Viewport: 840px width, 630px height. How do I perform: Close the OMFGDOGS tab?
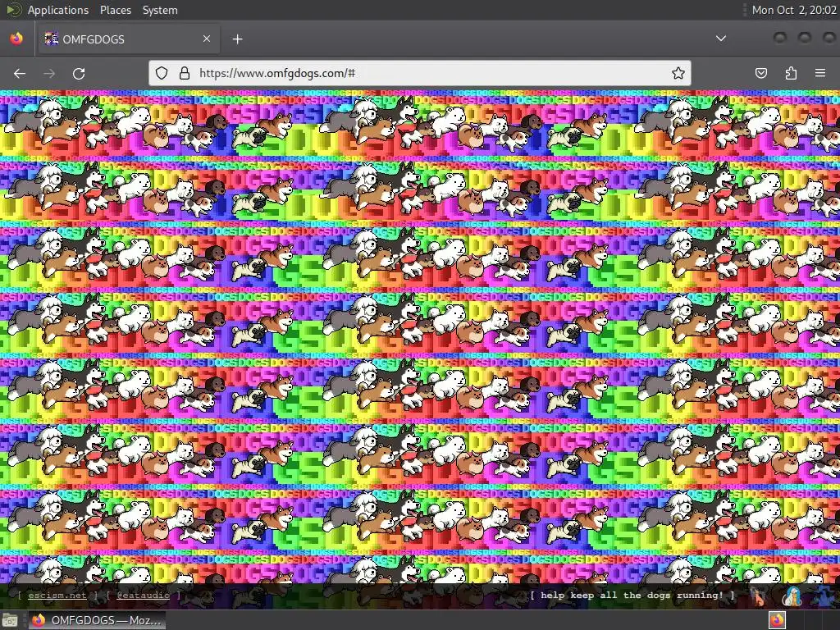[x=207, y=39]
